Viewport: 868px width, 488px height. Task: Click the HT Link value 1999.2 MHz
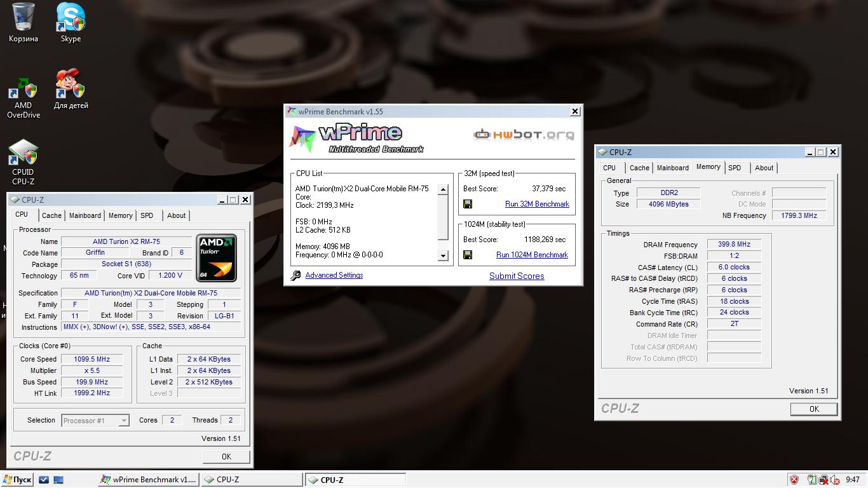(92, 393)
